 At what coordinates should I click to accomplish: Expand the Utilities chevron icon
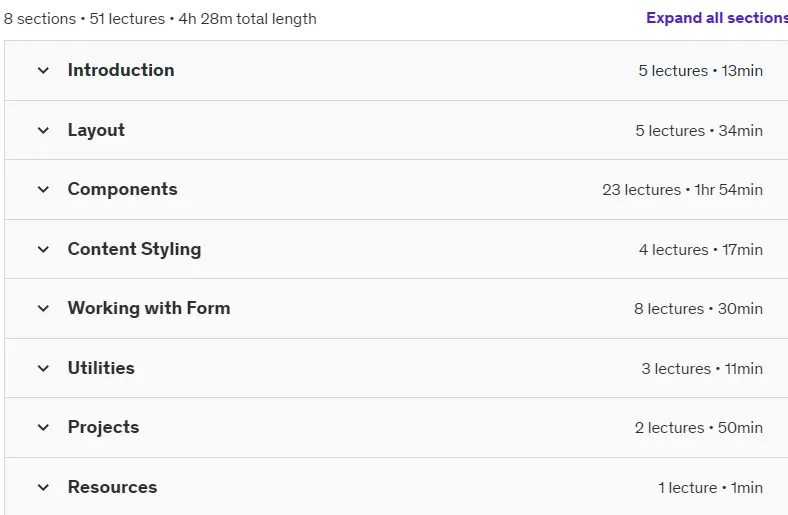[x=43, y=368]
